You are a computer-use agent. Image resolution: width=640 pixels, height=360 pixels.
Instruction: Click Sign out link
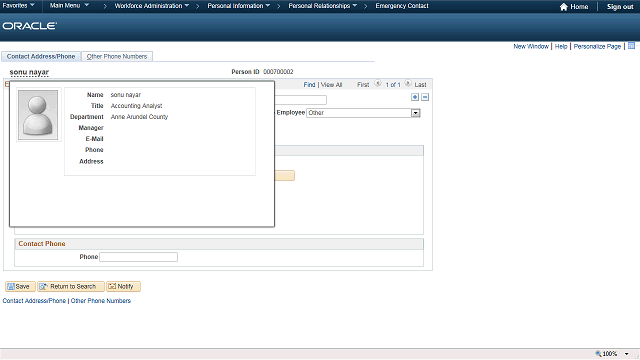[x=620, y=7]
